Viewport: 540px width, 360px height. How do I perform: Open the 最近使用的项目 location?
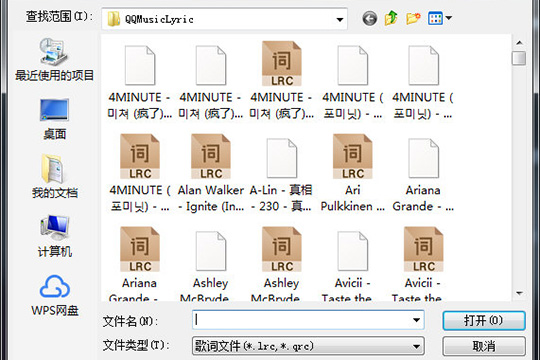click(x=54, y=60)
